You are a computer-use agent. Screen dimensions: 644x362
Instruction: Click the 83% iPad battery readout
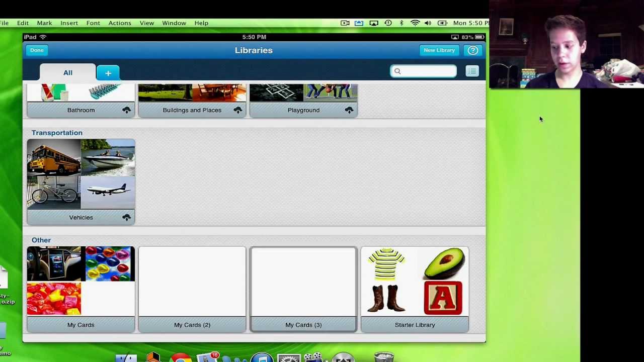pos(467,37)
